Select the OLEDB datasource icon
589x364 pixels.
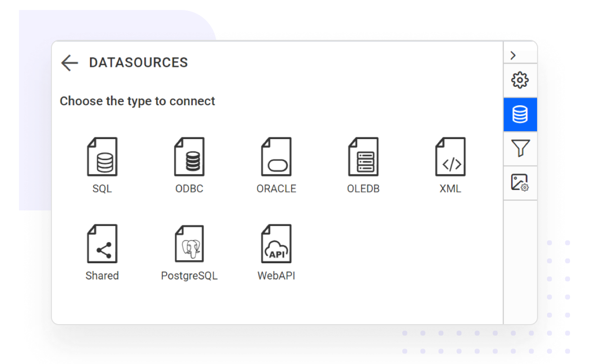coord(363,157)
